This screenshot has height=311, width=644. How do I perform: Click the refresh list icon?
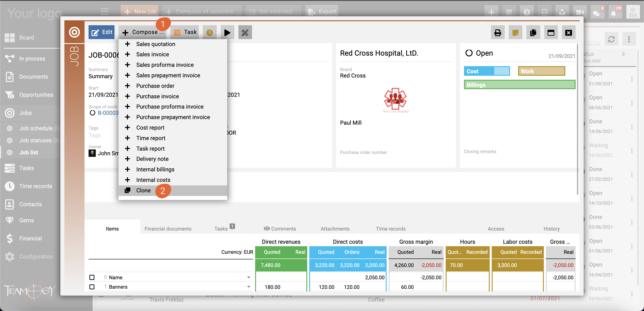[x=611, y=39]
